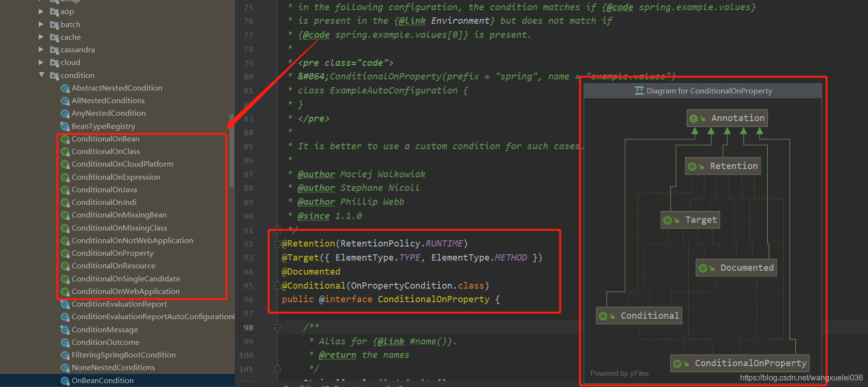This screenshot has width=868, height=387.
Task: Click the ConditionalOnJndi annotation icon
Action: pos(65,202)
